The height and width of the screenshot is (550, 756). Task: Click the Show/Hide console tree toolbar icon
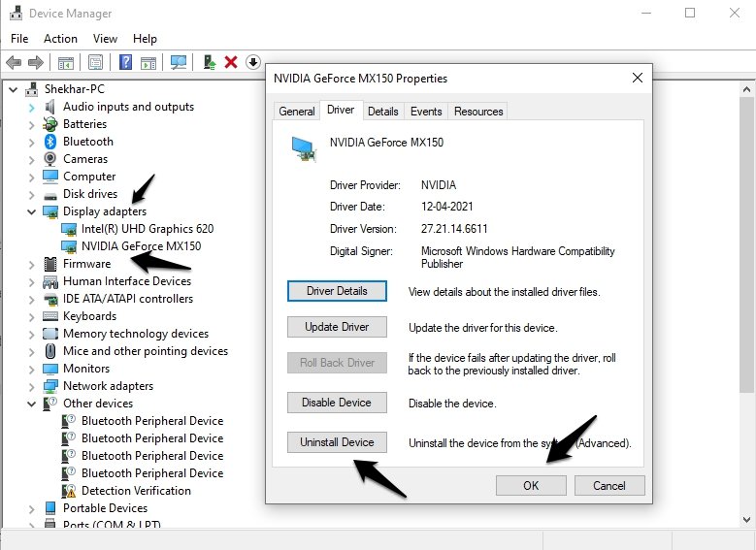[x=66, y=63]
